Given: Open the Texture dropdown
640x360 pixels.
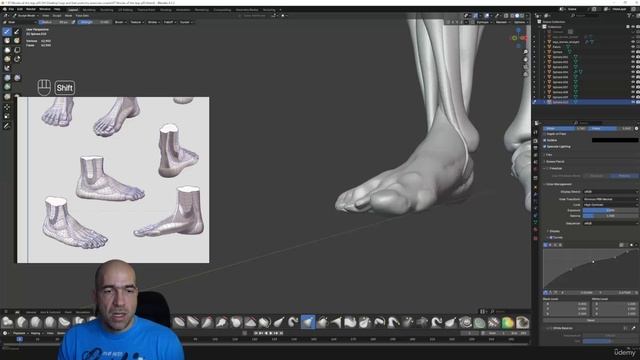Looking at the screenshot, I should pyautogui.click(x=137, y=22).
